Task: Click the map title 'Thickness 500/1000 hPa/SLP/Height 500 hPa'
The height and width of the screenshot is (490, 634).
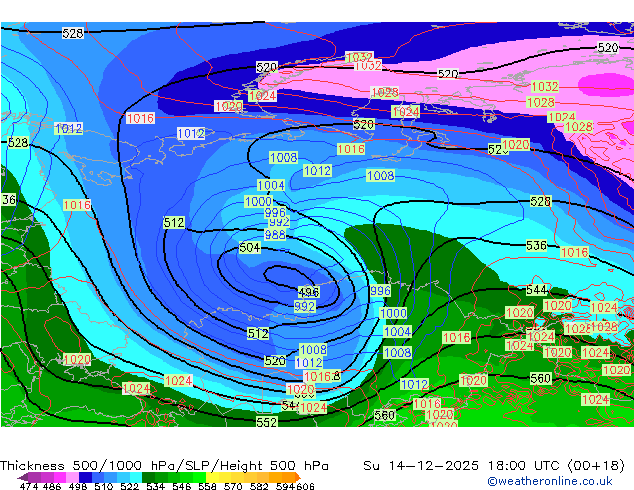Action: 164,466
